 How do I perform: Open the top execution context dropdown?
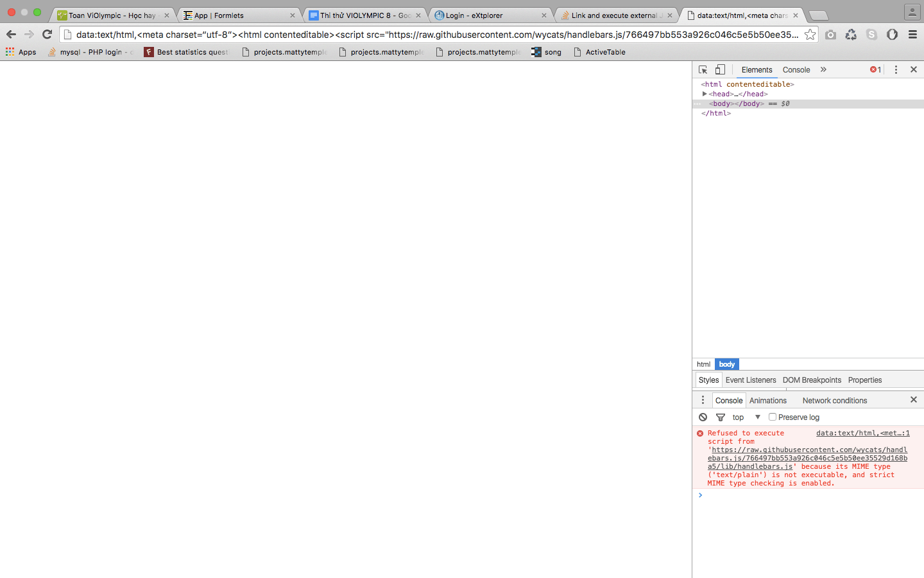[746, 417]
